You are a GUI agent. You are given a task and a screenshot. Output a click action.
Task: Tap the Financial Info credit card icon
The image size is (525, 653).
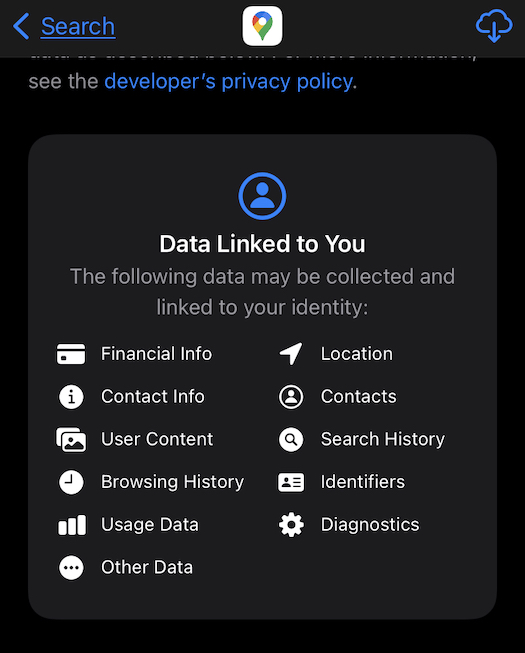(x=71, y=354)
